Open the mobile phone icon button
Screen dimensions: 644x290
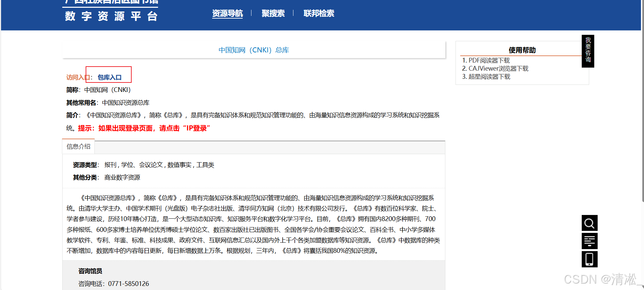pos(589,259)
